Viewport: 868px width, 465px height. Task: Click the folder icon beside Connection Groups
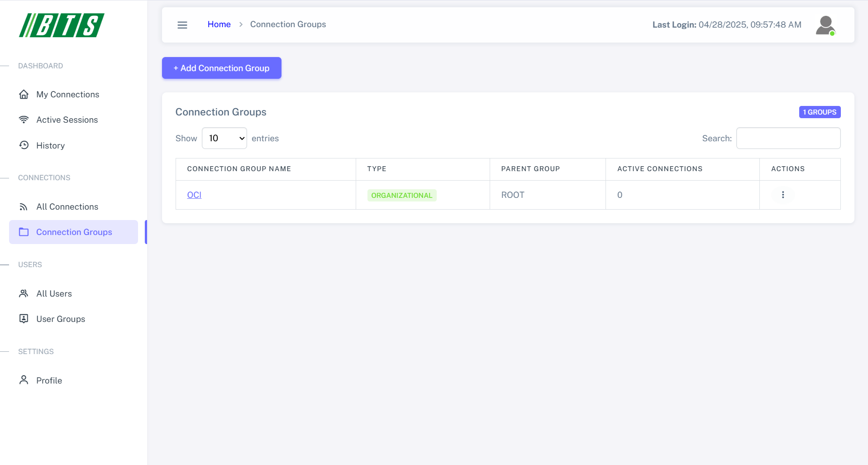point(24,232)
